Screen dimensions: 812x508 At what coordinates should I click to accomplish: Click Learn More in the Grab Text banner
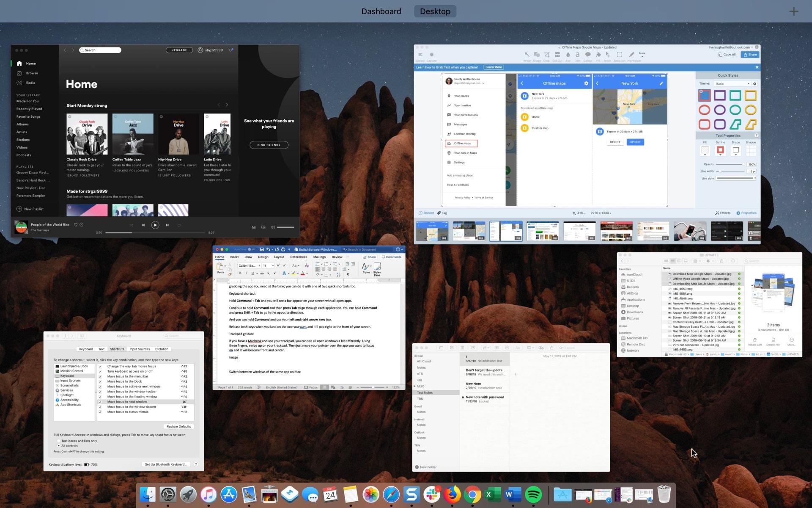pyautogui.click(x=493, y=67)
